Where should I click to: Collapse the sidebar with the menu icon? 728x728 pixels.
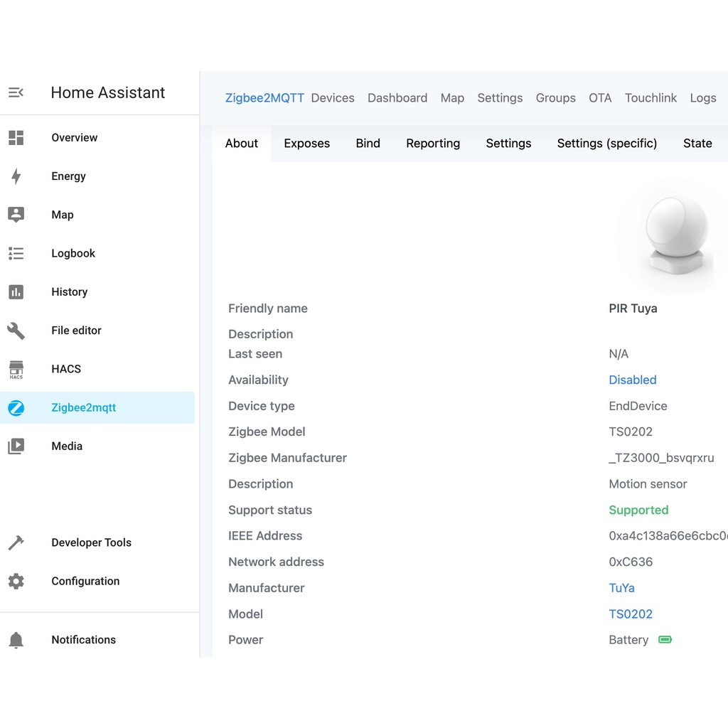pyautogui.click(x=16, y=92)
